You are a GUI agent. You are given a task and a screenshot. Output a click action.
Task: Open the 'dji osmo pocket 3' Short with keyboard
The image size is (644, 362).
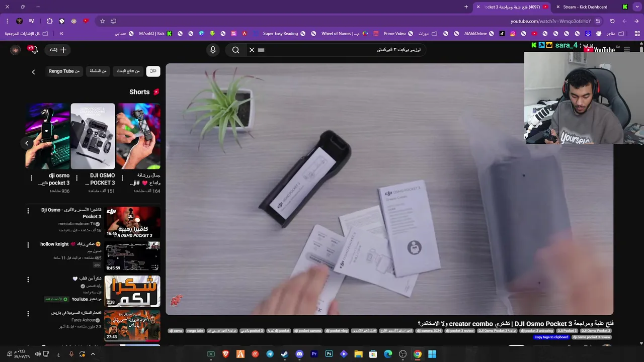tap(48, 136)
